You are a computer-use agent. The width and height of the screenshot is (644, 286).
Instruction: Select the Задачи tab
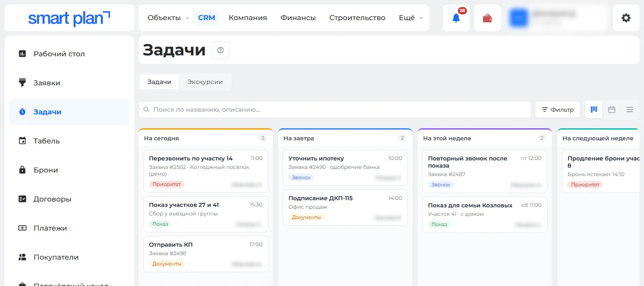point(159,82)
